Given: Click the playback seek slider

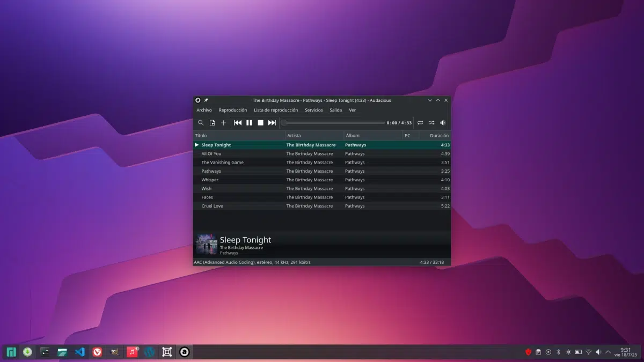Looking at the screenshot, I should [x=333, y=123].
